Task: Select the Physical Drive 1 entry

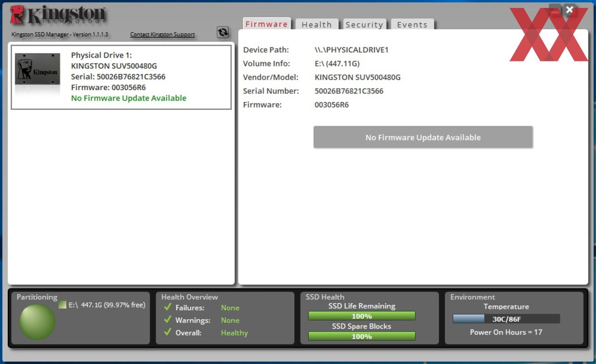Action: (121, 77)
